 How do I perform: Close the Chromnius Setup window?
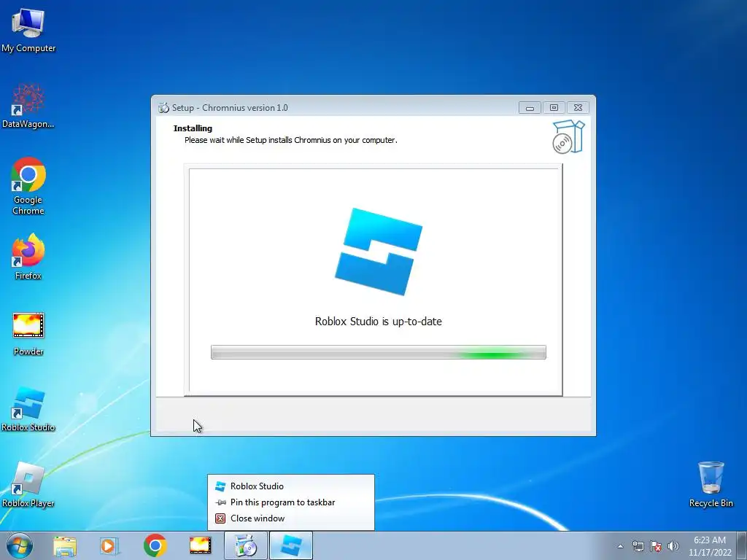(578, 108)
